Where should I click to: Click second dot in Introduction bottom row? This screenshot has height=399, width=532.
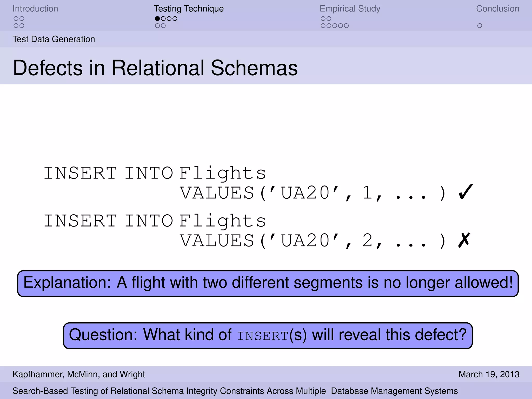(22, 26)
